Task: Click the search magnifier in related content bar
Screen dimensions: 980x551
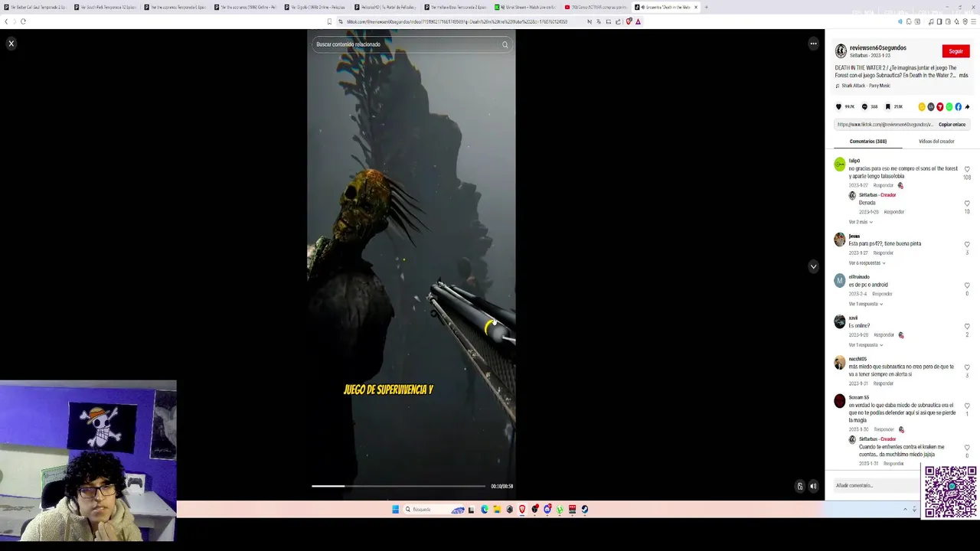Action: 505,44
